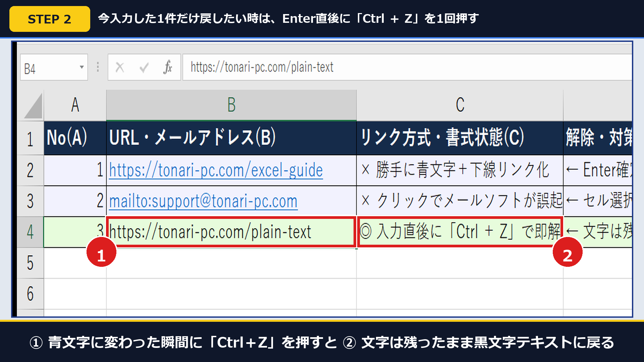Select cell A2 containing number 1
The width and height of the screenshot is (644, 362).
pyautogui.click(x=75, y=170)
